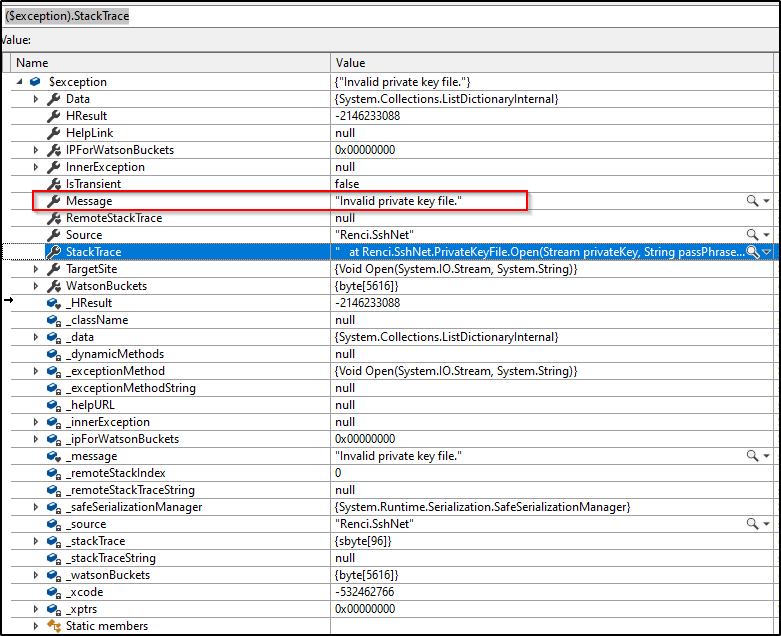Click the wrench icon beside HelpLink
The image size is (781, 636).
pyautogui.click(x=54, y=133)
